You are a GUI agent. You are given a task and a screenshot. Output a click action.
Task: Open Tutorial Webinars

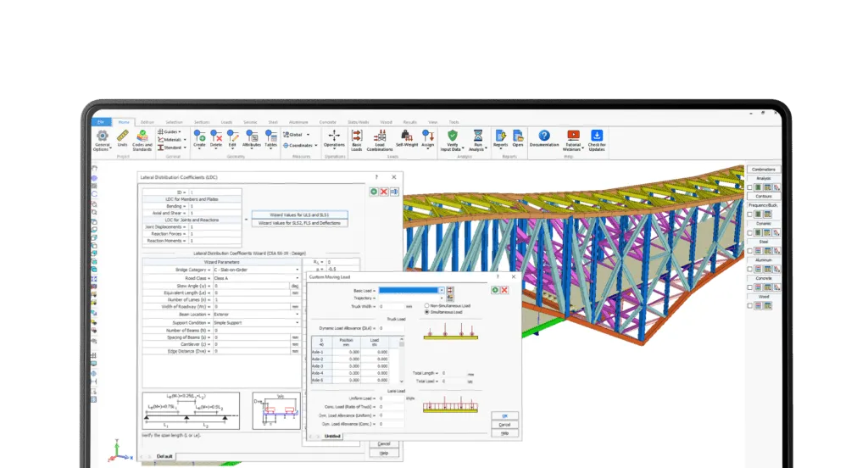click(573, 140)
